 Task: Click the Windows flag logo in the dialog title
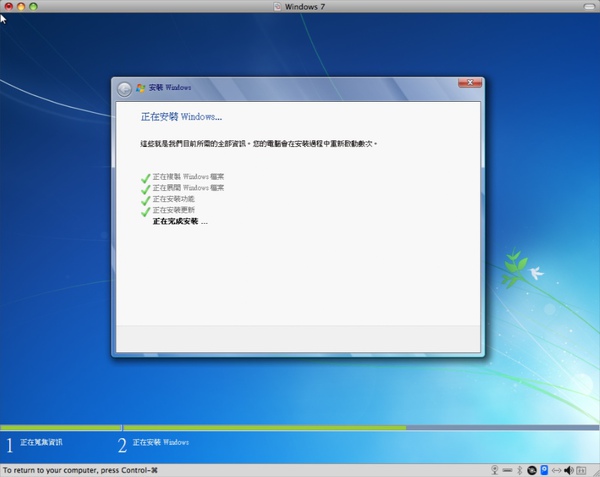[140, 88]
